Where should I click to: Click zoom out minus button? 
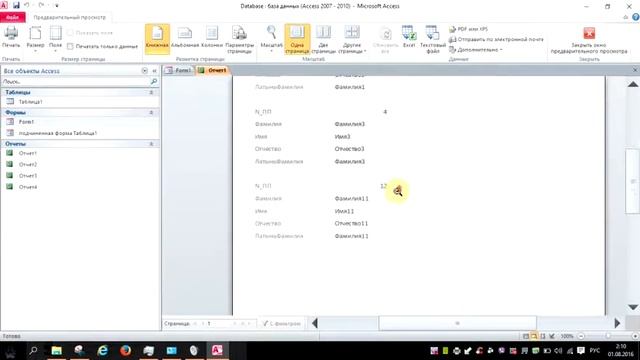[581, 336]
